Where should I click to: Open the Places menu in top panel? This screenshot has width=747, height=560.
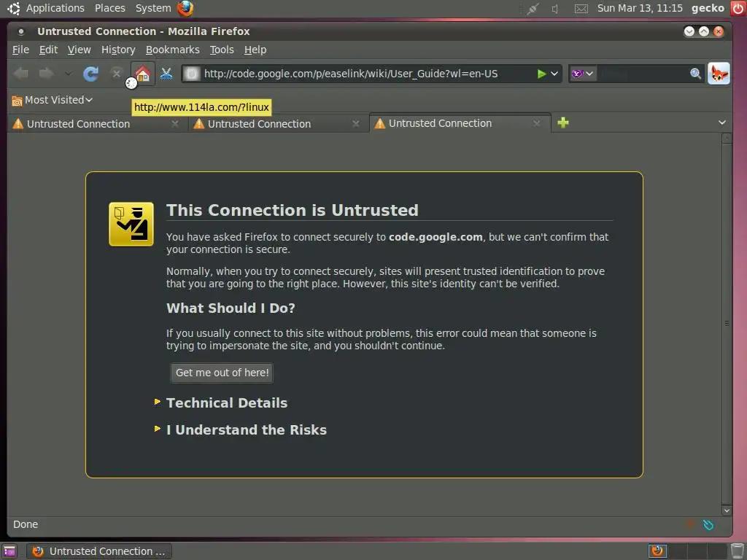(110, 9)
